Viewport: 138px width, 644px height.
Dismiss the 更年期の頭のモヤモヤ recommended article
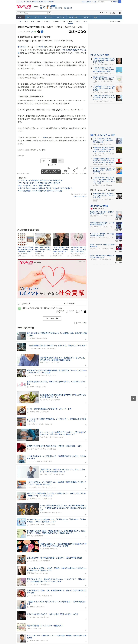coord(68,256)
